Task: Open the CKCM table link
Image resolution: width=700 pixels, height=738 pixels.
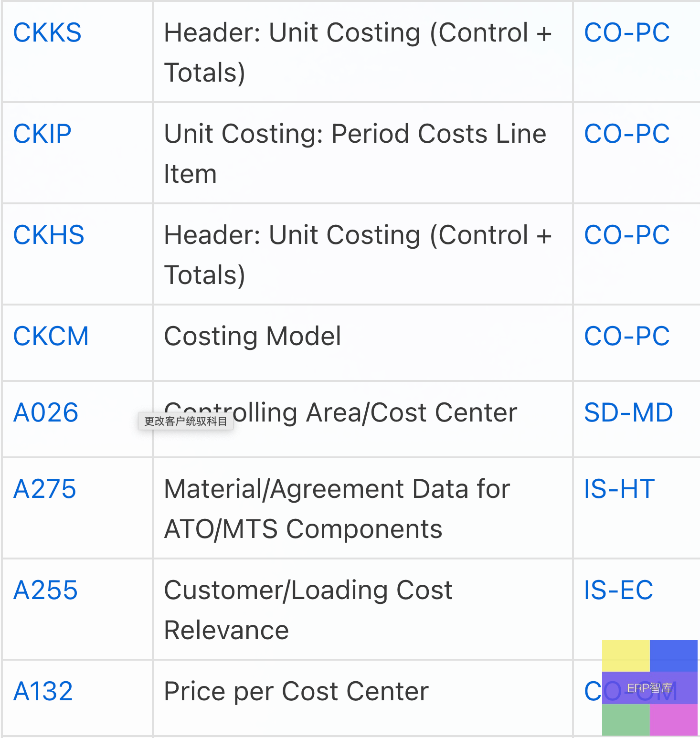Action: pyautogui.click(x=51, y=337)
